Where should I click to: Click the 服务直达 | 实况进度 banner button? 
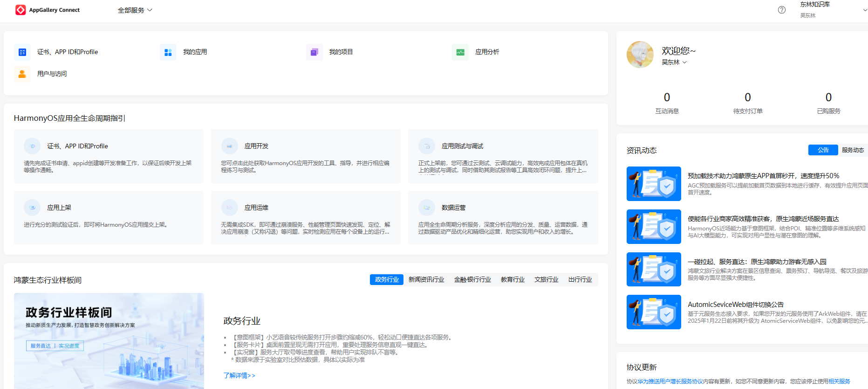55,346
